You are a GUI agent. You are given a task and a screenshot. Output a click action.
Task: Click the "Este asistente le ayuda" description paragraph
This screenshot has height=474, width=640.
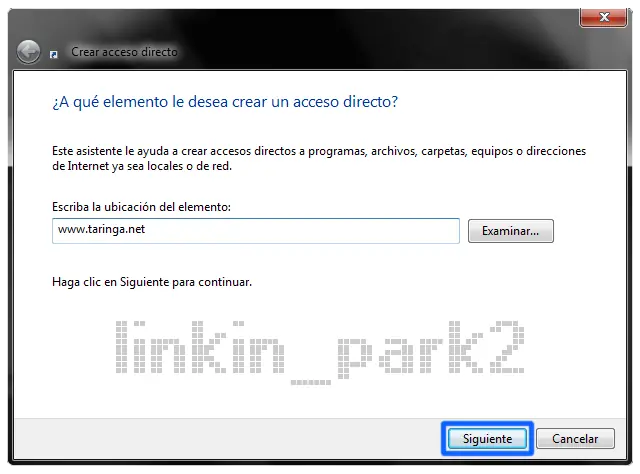319,158
